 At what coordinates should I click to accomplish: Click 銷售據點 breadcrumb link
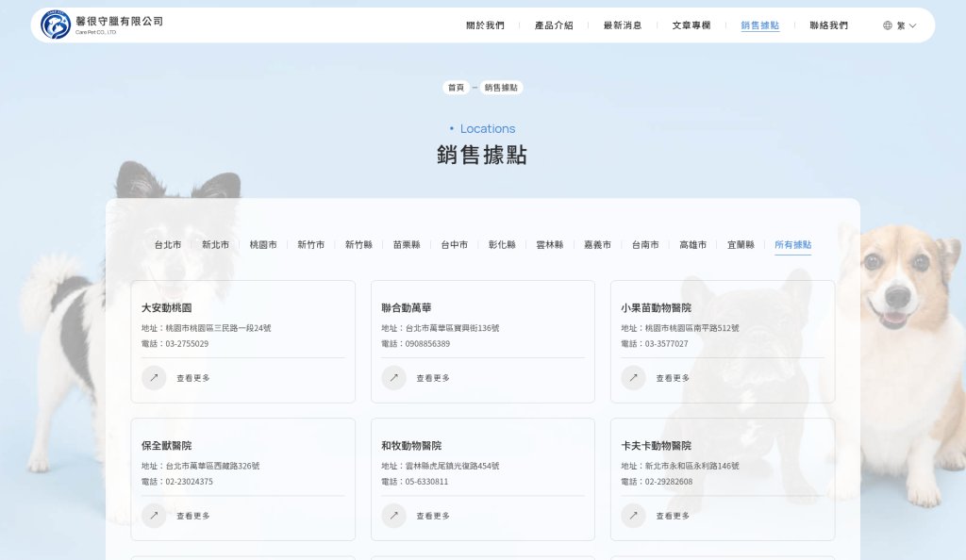[501, 88]
